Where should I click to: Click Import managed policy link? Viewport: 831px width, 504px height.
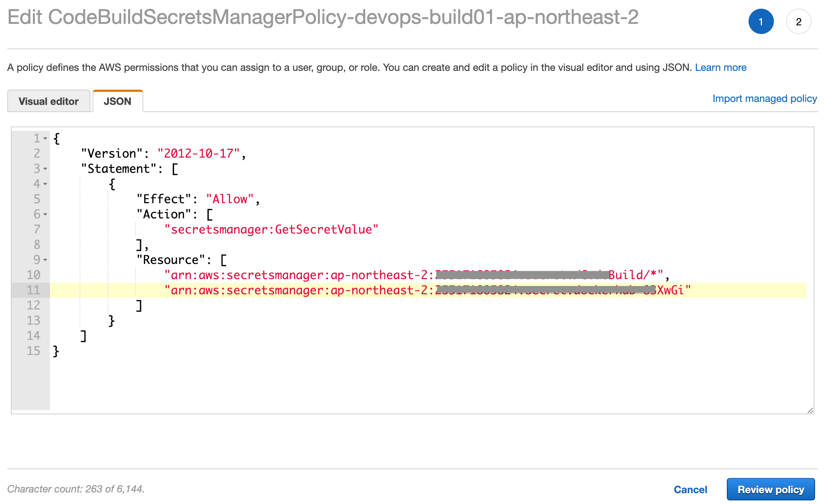point(764,99)
